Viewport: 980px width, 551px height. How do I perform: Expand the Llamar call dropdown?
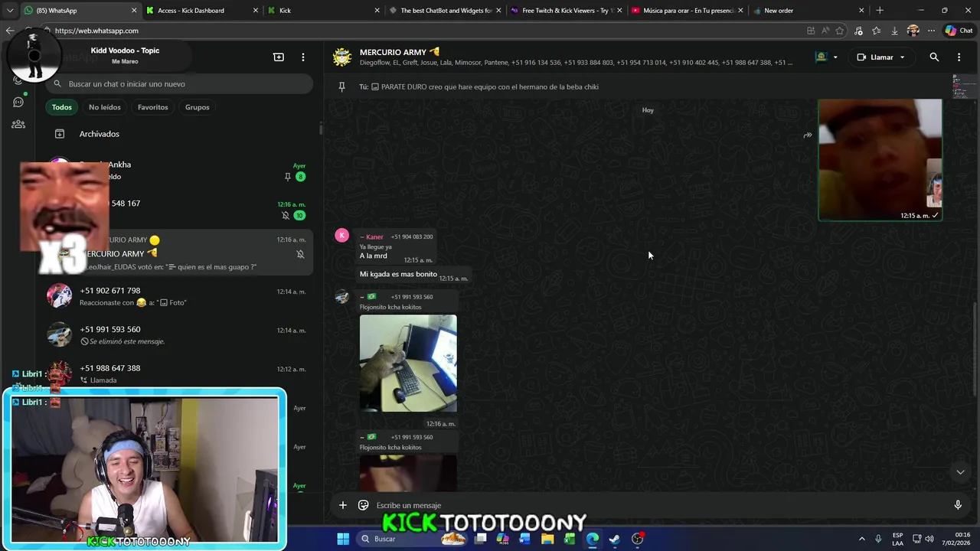(902, 57)
